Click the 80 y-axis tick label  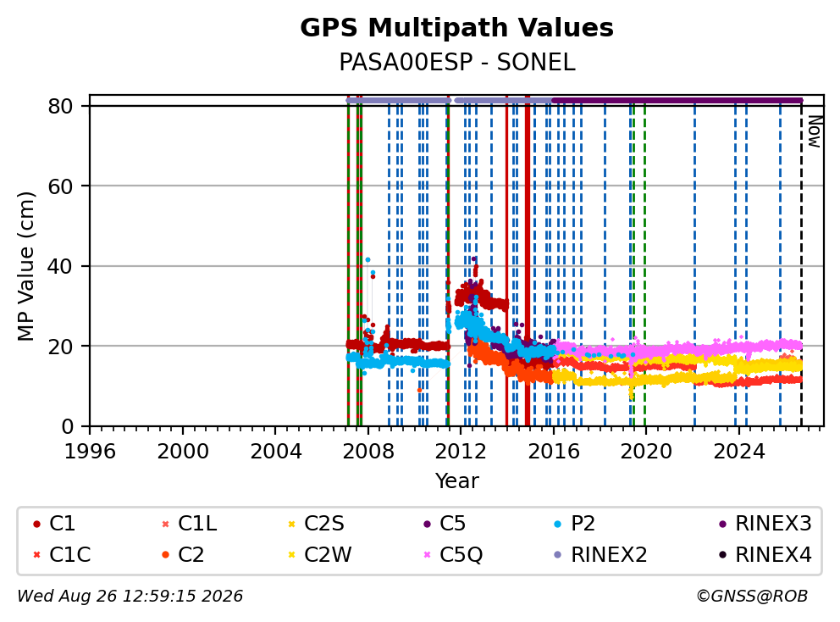[60, 107]
